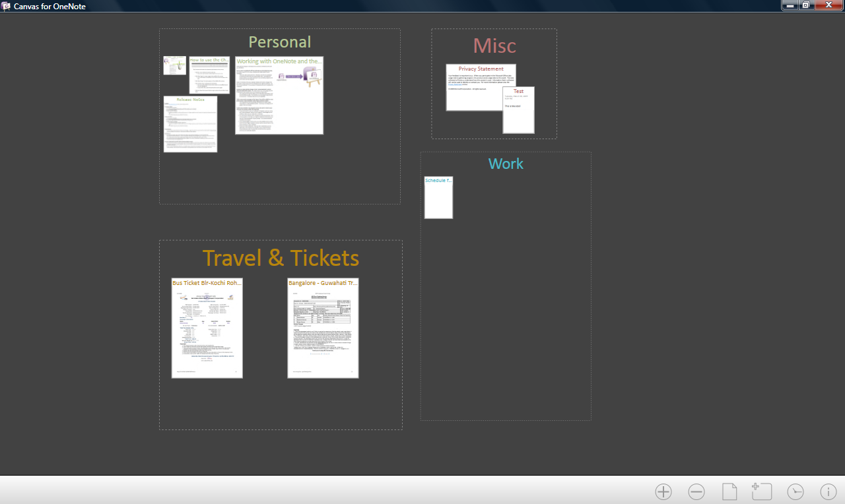This screenshot has height=504, width=845.
Task: Select the Personal section heading
Action: 279,42
